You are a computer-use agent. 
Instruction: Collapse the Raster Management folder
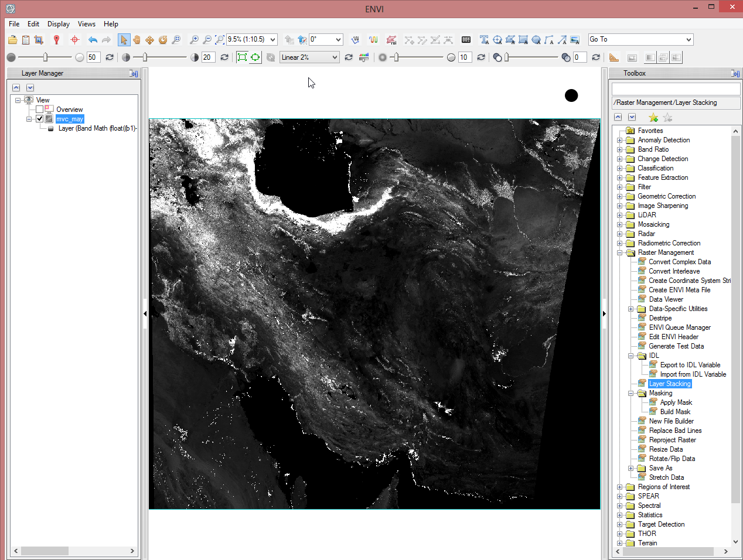point(620,252)
